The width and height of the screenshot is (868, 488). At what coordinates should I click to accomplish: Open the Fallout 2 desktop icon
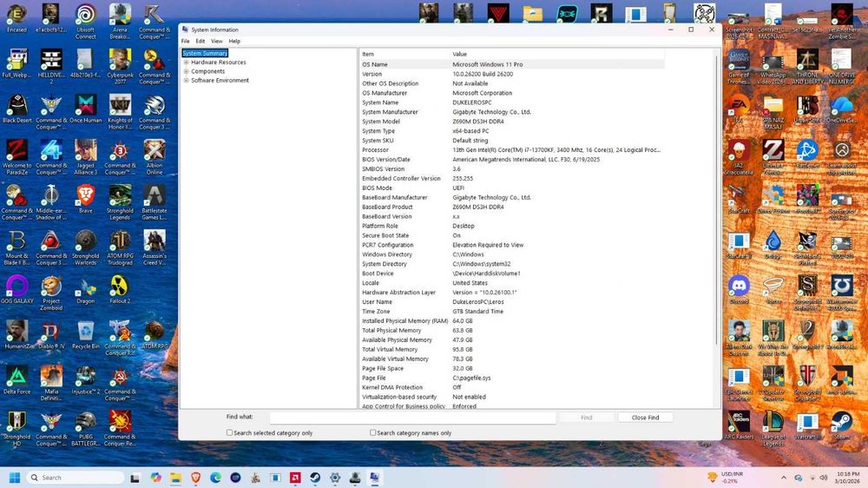[x=120, y=290]
